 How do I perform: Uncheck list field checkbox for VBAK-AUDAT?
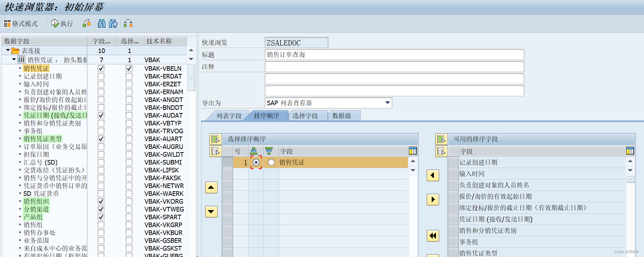coord(101,115)
